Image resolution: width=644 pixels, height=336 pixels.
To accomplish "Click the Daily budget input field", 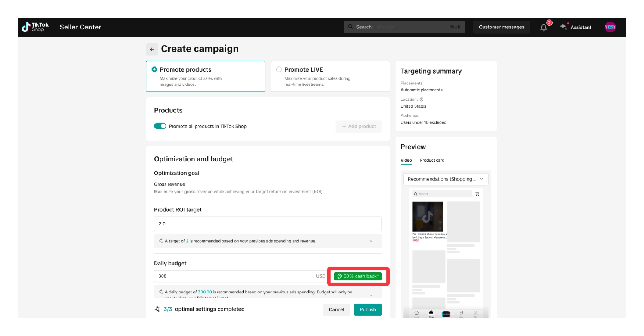I will [235, 276].
